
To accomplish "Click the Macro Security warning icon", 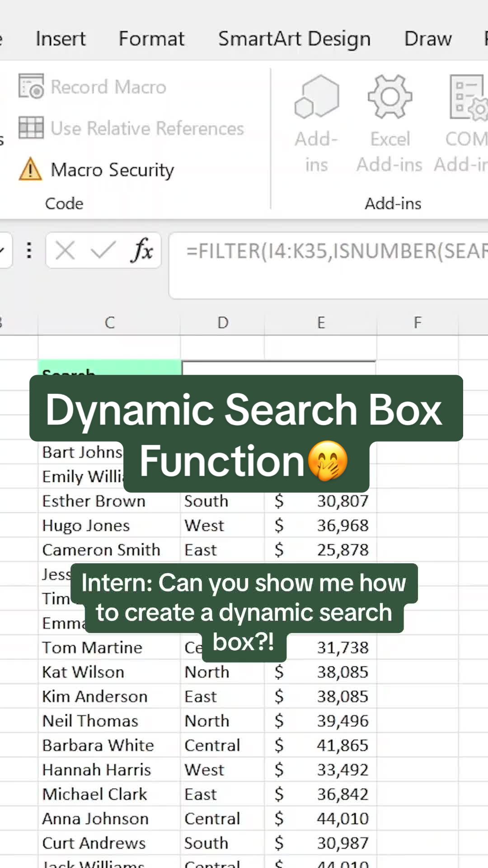I will [x=30, y=169].
